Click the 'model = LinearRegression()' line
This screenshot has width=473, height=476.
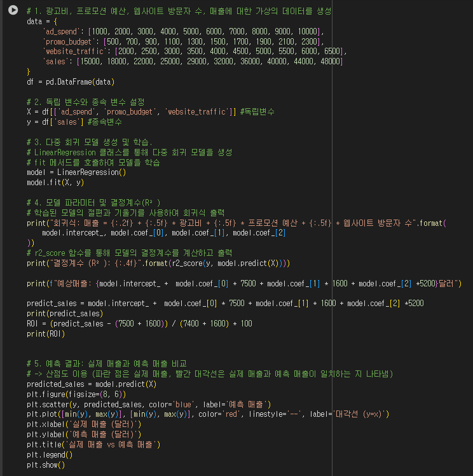pos(76,172)
